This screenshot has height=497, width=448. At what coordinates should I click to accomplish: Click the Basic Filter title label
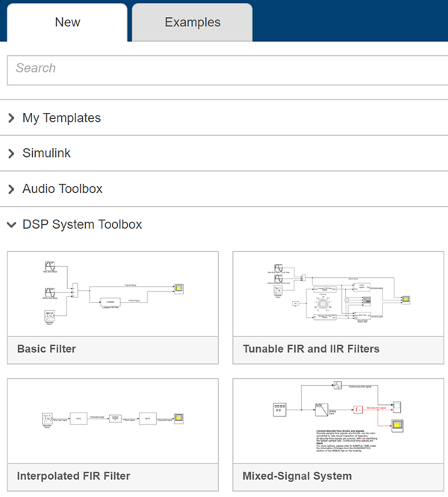(46, 349)
